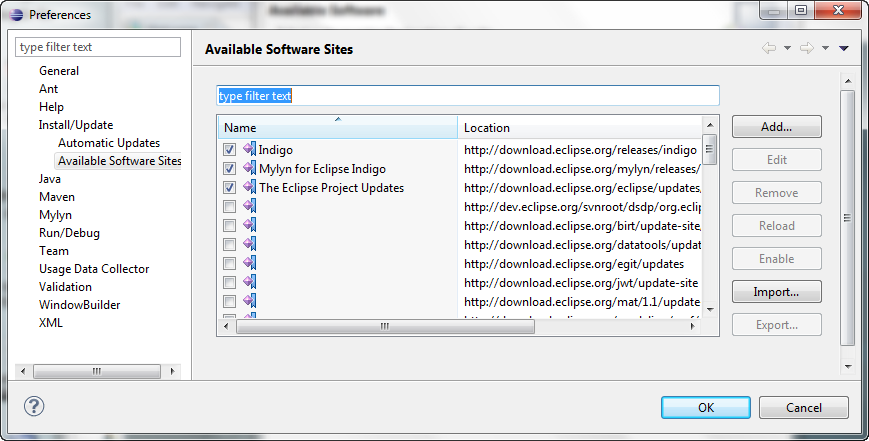
Task: Click the Add... button
Action: point(776,127)
